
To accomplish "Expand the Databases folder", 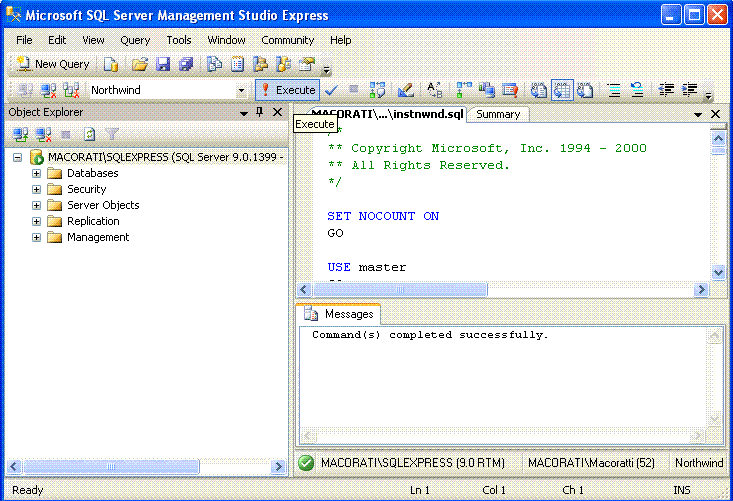I will pos(36,173).
